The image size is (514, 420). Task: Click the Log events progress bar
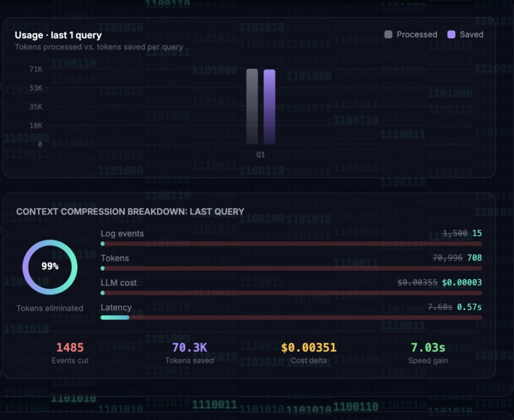click(291, 244)
